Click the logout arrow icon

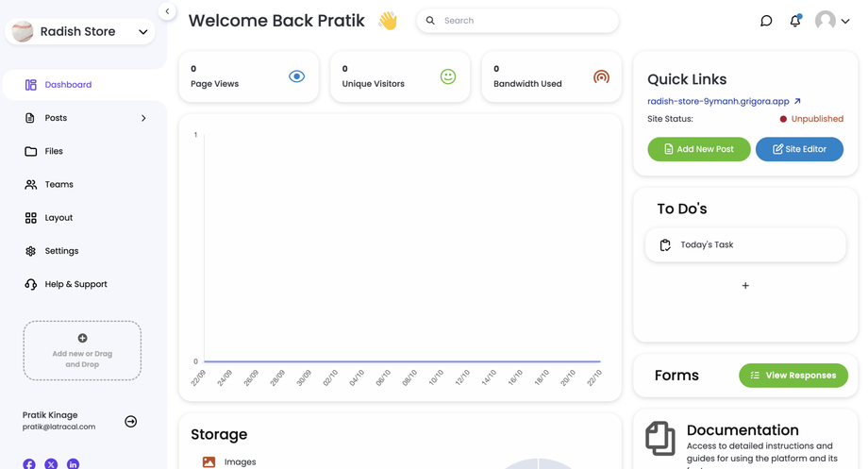click(131, 422)
